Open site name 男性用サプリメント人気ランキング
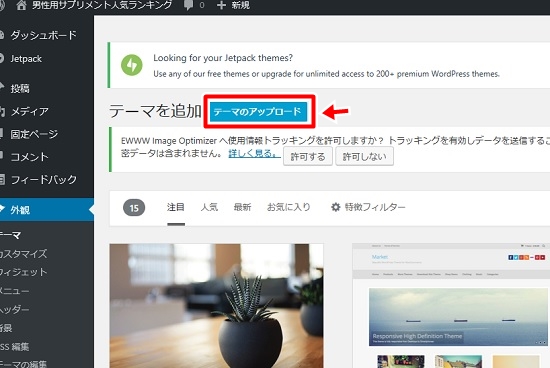Image resolution: width=550 pixels, height=368 pixels. pyautogui.click(x=102, y=5)
